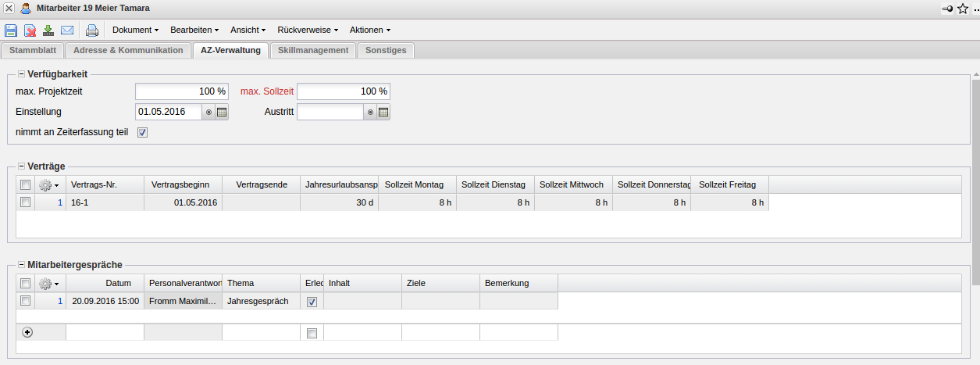Screen dimensions: 980x365
Task: Click the green download arrow toolbar icon
Action: coord(48,30)
